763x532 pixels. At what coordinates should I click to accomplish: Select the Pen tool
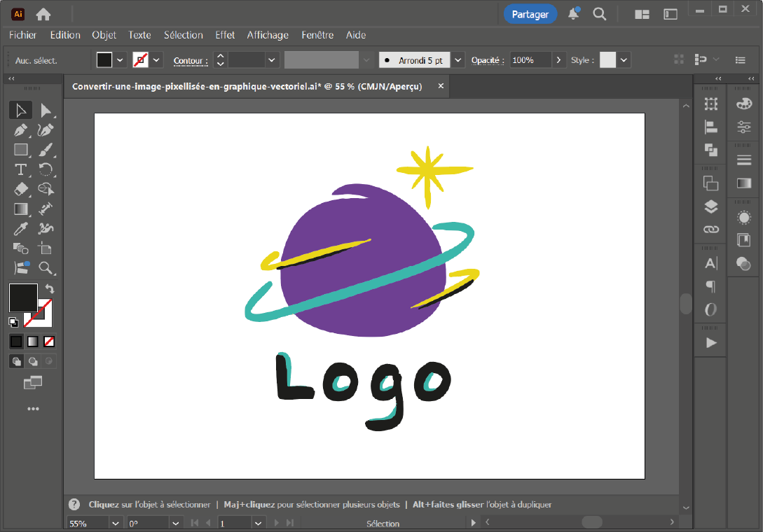[21, 130]
